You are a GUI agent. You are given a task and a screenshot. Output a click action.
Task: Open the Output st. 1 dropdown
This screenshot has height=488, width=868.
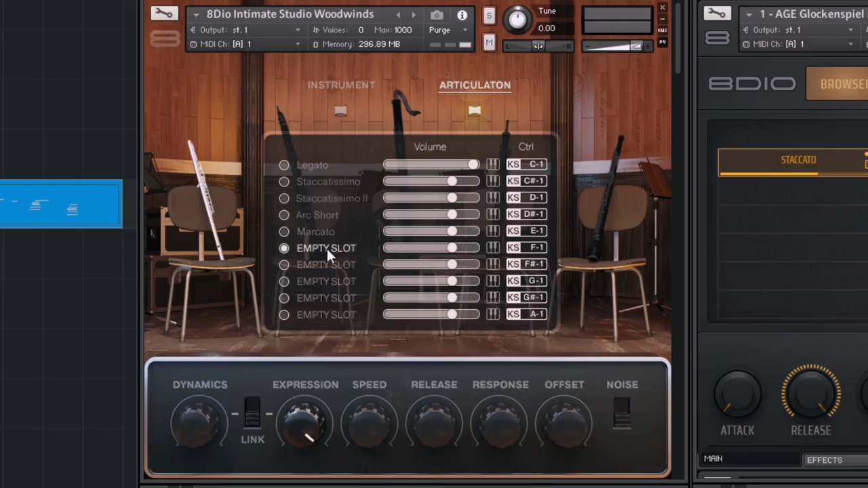[x=297, y=30]
